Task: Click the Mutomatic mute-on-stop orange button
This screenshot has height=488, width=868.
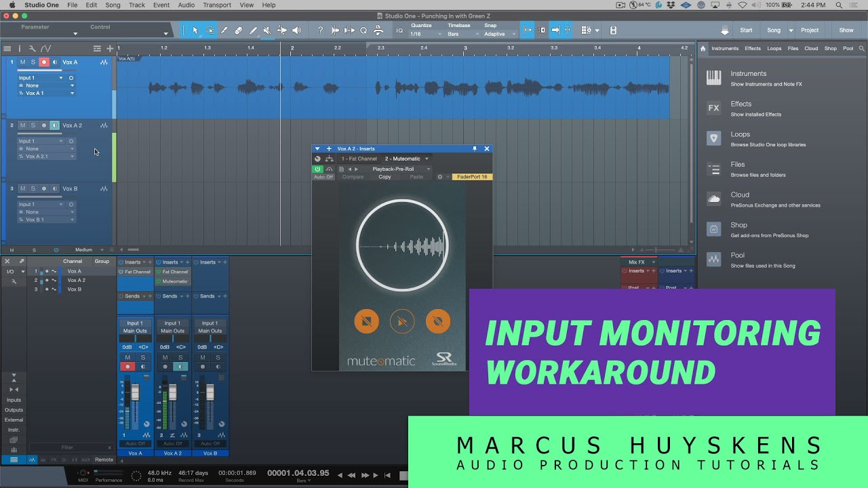Action: pos(367,321)
